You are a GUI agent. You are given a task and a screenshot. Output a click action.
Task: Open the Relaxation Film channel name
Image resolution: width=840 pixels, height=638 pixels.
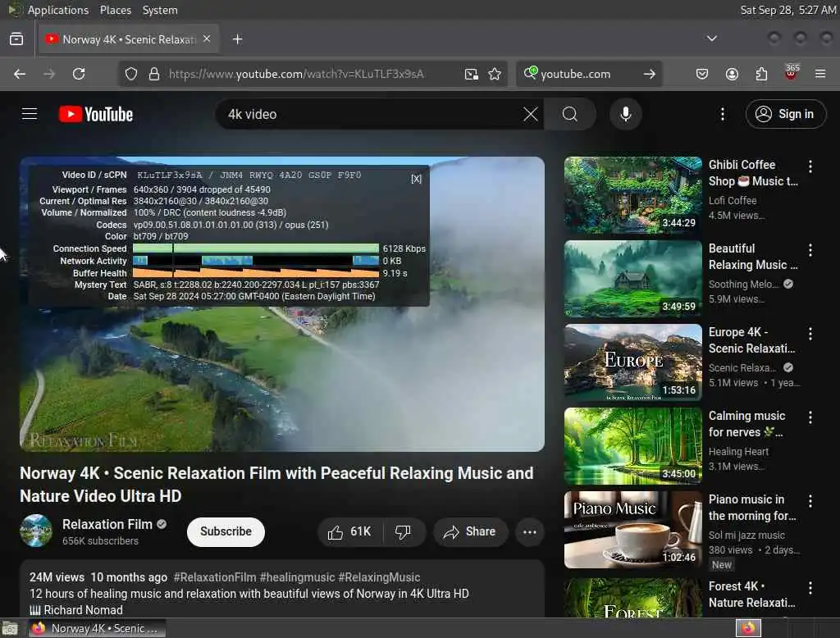[107, 525]
